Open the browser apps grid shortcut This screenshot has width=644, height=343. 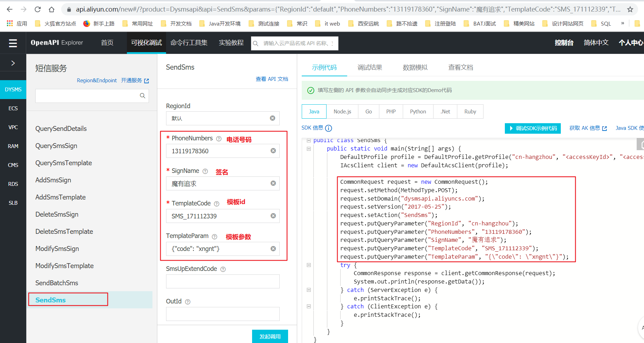click(10, 23)
